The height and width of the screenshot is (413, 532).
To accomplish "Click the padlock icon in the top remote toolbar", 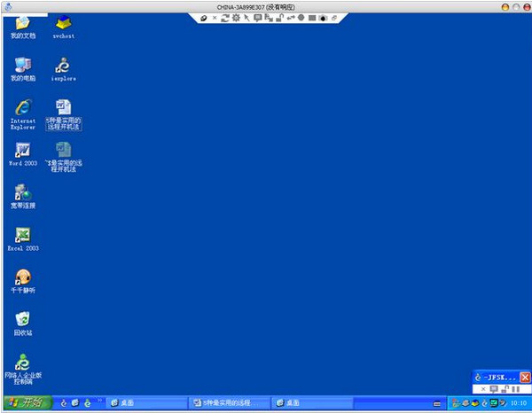I will click(279, 18).
